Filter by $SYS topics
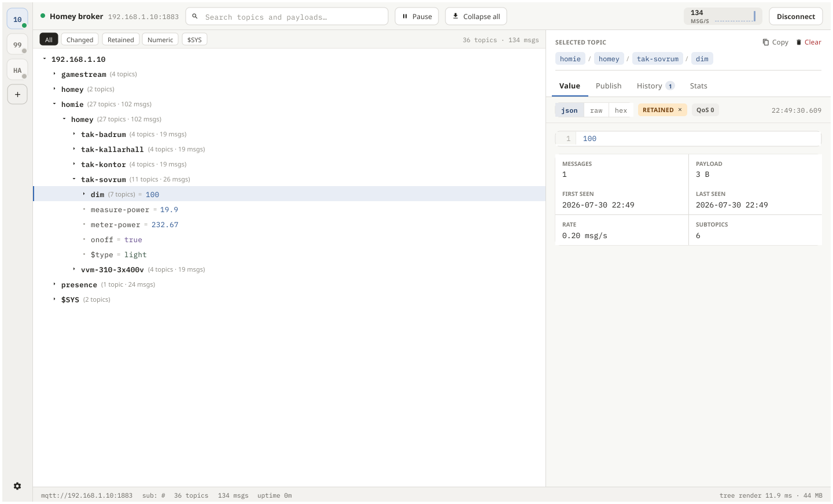The image size is (833, 504). pos(194,39)
